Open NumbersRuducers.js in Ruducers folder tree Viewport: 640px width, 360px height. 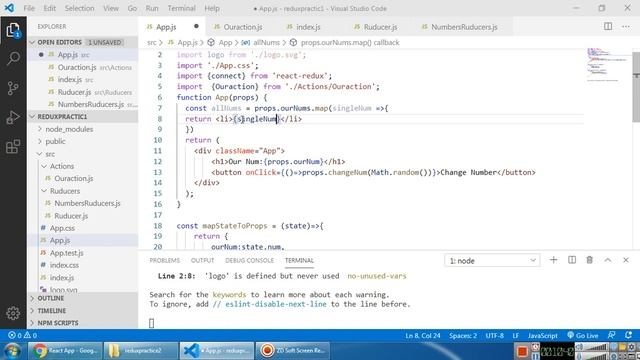[x=83, y=203]
